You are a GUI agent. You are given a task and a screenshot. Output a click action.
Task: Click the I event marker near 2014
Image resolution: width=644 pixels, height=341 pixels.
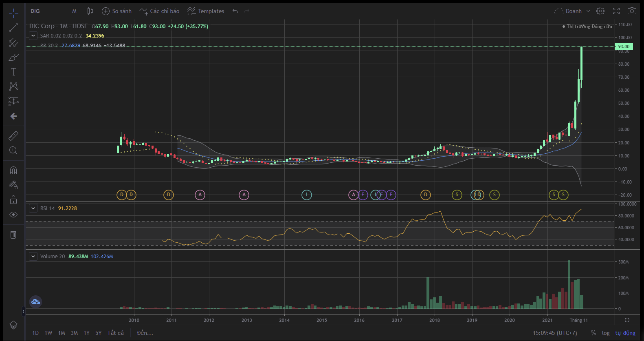(x=307, y=195)
